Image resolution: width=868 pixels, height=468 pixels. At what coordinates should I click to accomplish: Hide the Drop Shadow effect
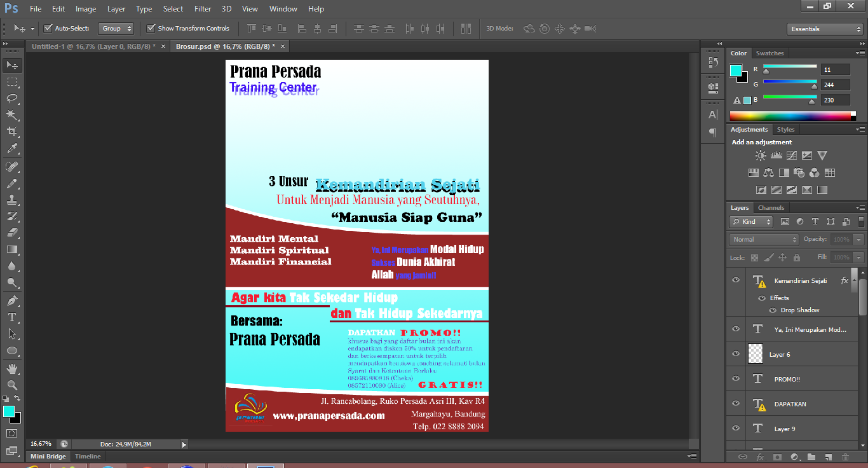[773, 310]
